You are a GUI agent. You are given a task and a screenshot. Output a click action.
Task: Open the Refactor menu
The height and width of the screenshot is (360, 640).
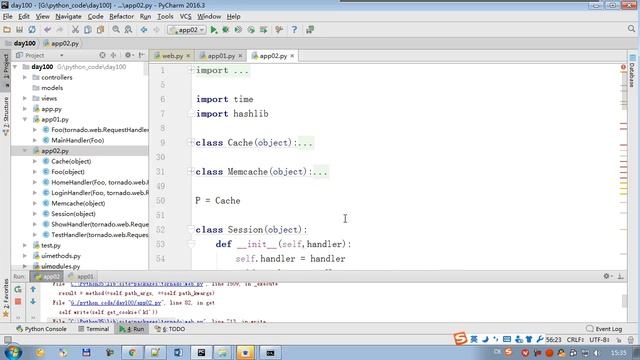121,16
